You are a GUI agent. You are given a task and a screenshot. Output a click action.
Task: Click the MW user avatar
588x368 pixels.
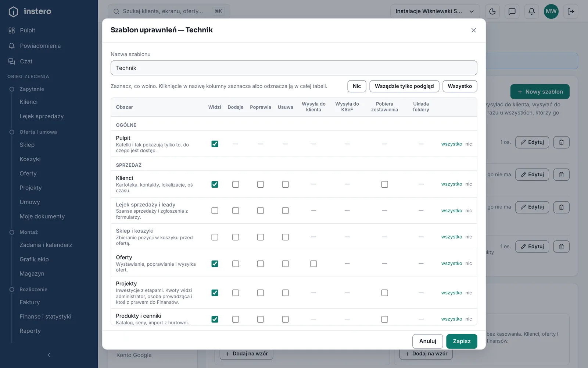(x=551, y=11)
